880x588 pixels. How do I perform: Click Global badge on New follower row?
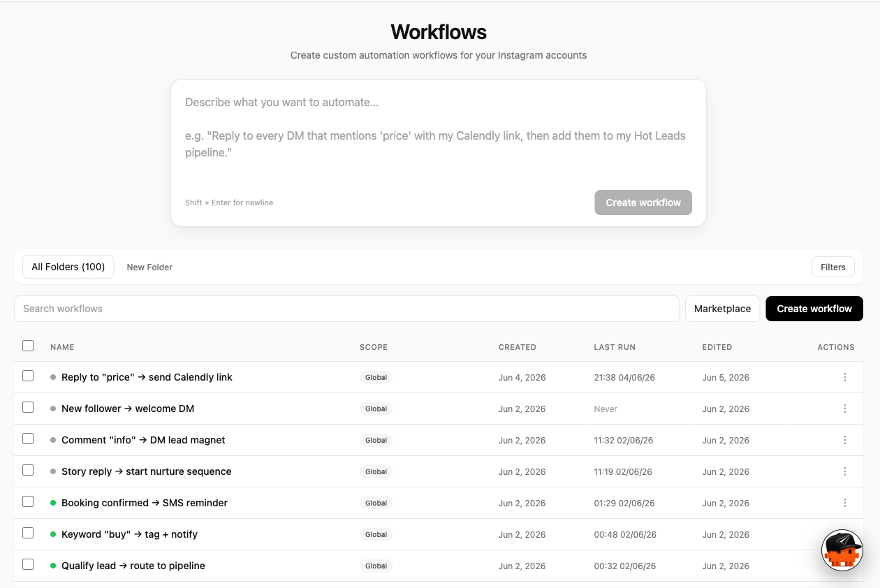(x=376, y=409)
